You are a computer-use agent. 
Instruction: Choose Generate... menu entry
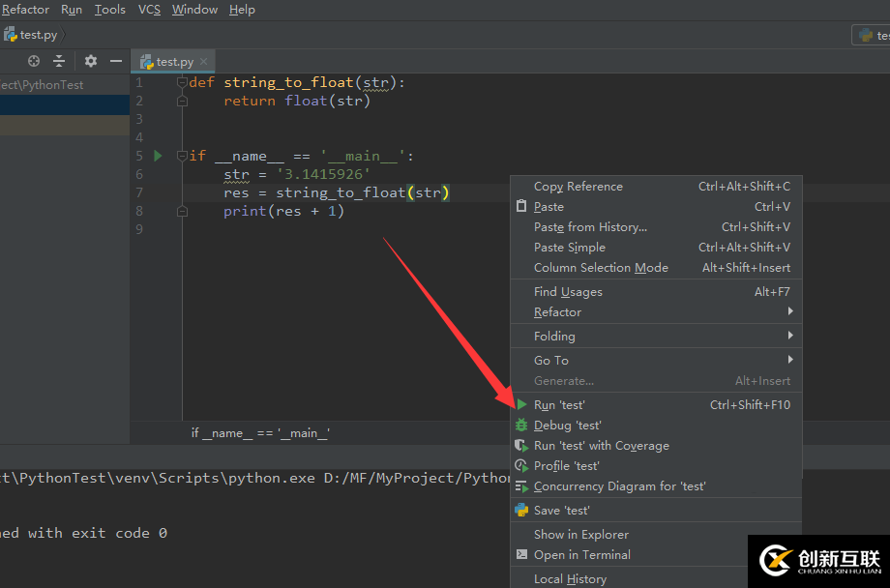click(x=656, y=381)
